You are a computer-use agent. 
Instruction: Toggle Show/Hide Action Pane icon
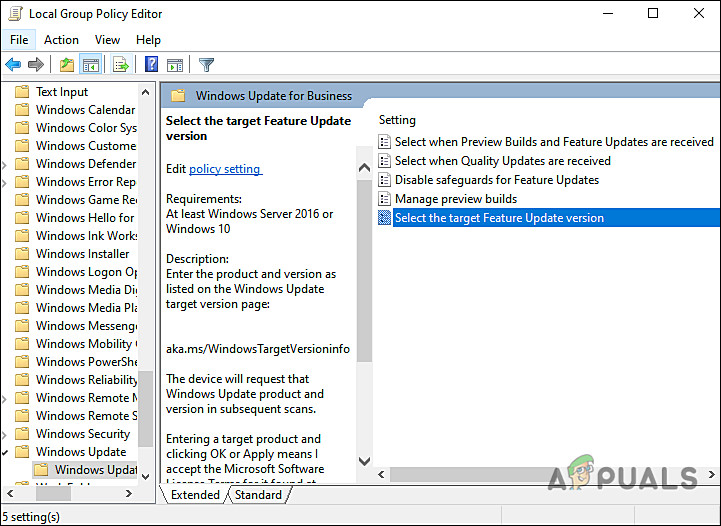(x=174, y=65)
